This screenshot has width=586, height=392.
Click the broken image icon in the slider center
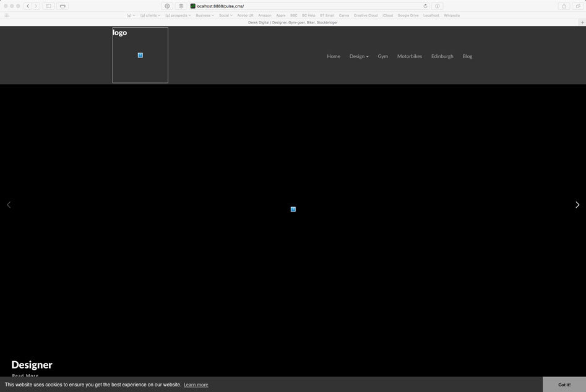pyautogui.click(x=293, y=209)
